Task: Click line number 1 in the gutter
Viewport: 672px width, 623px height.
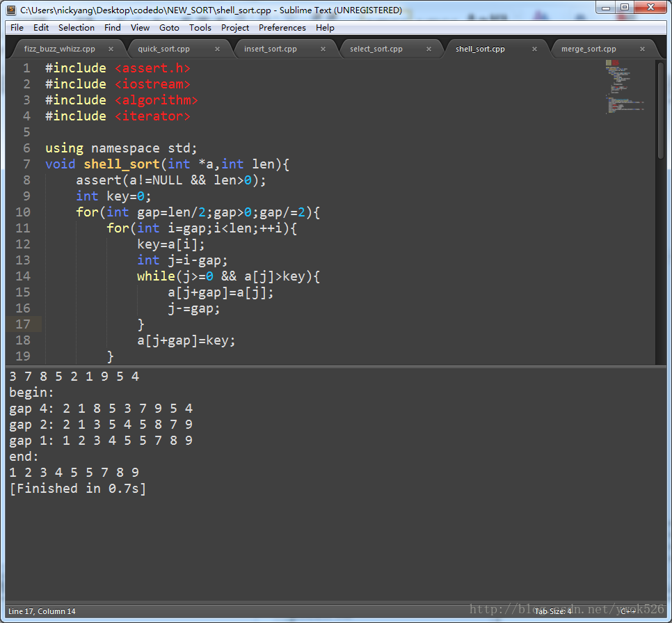Action: pyautogui.click(x=26, y=68)
